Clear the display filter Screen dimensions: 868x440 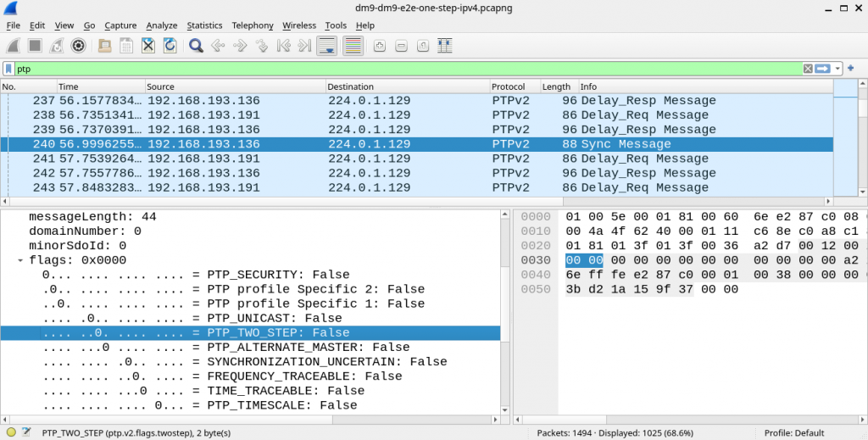[x=808, y=69]
